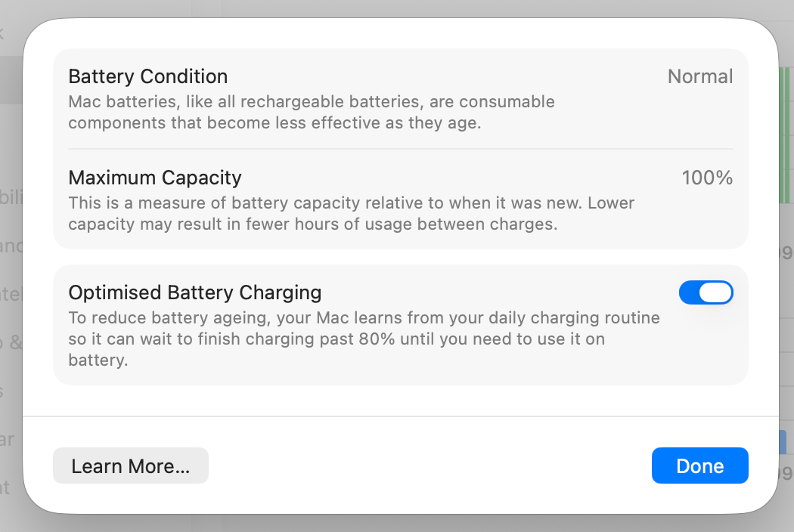Image resolution: width=794 pixels, height=532 pixels.
Task: Toggle the Optimised Battery Charging switch
Action: click(706, 292)
